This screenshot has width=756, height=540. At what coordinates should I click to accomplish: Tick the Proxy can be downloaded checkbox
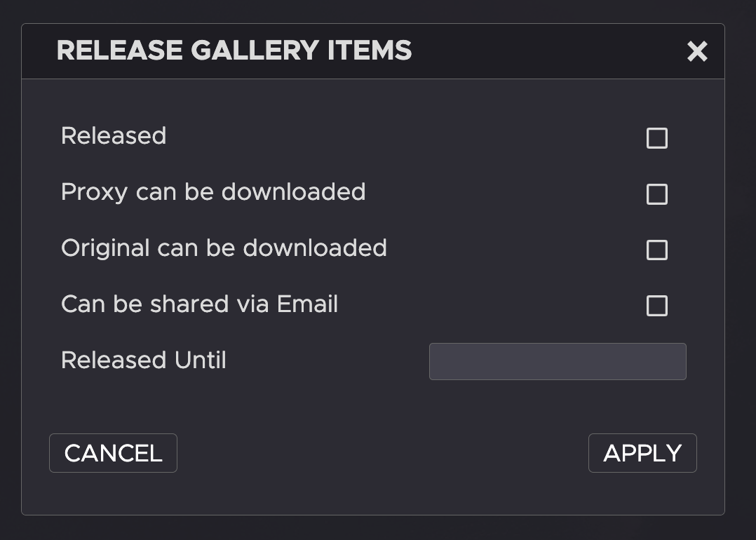656,194
